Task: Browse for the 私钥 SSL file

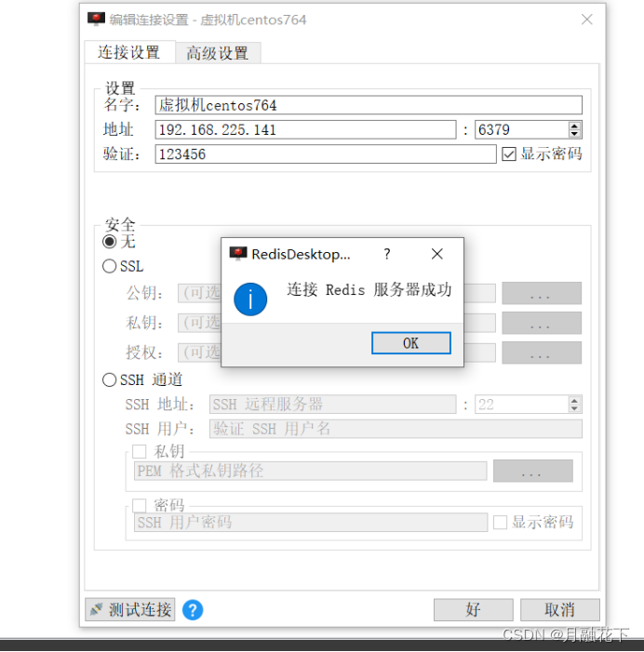Action: tap(542, 323)
